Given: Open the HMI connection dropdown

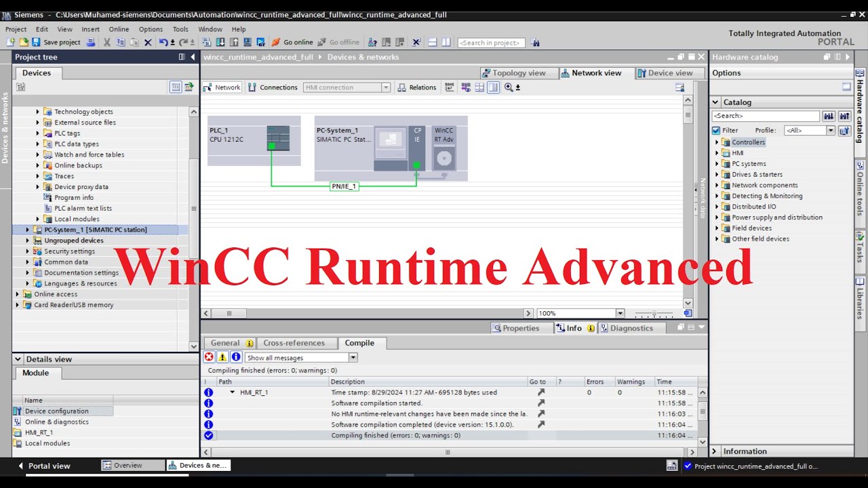Looking at the screenshot, I should pyautogui.click(x=386, y=87).
